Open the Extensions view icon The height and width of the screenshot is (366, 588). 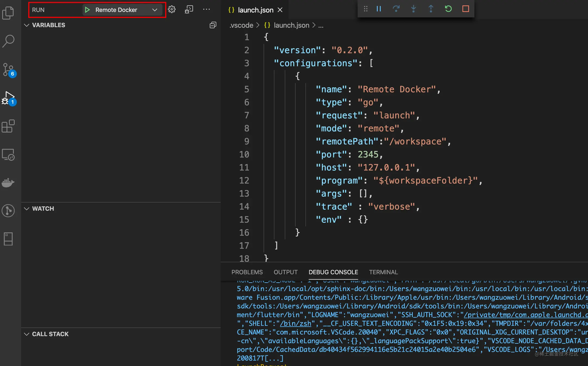[x=8, y=126]
